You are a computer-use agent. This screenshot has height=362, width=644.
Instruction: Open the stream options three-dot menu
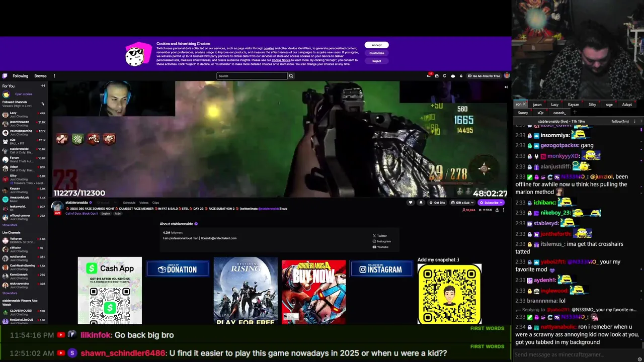pyautogui.click(x=503, y=210)
